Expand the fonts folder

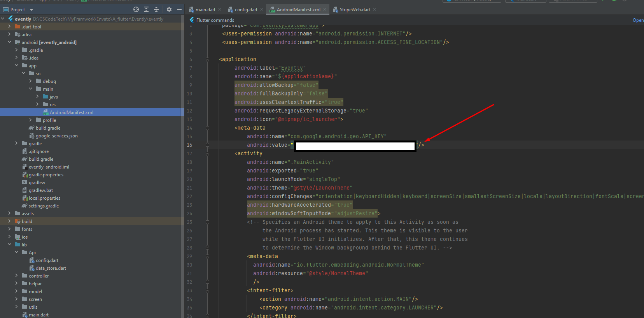coord(9,229)
